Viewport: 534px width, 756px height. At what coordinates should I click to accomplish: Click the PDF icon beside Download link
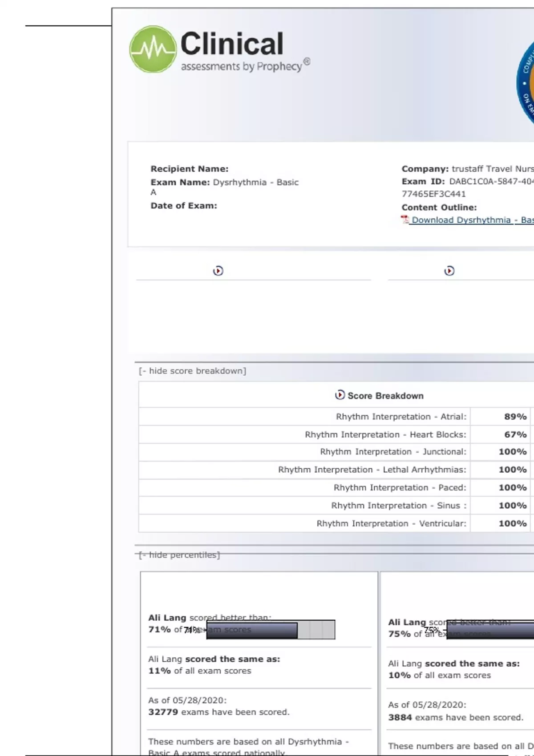405,220
